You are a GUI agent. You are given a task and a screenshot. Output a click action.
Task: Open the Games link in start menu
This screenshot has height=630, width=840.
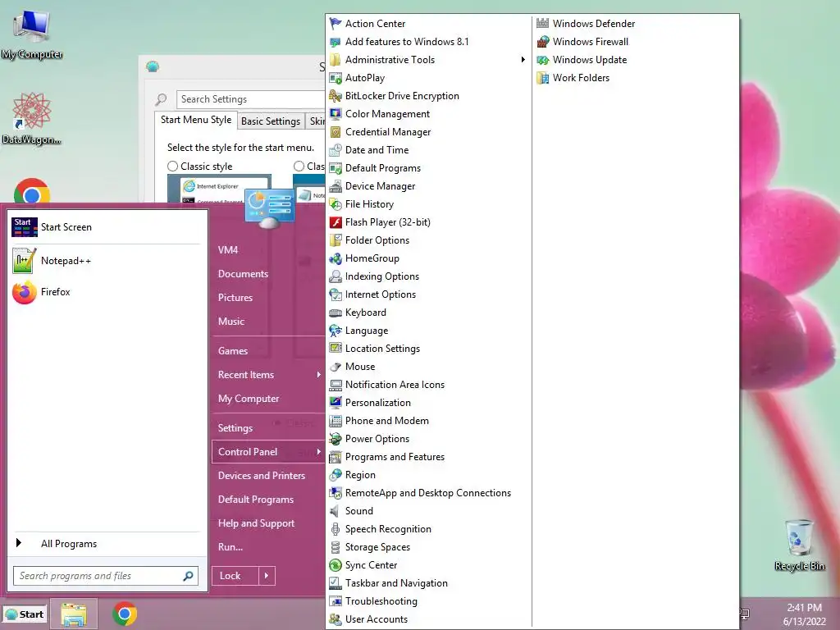(x=232, y=351)
